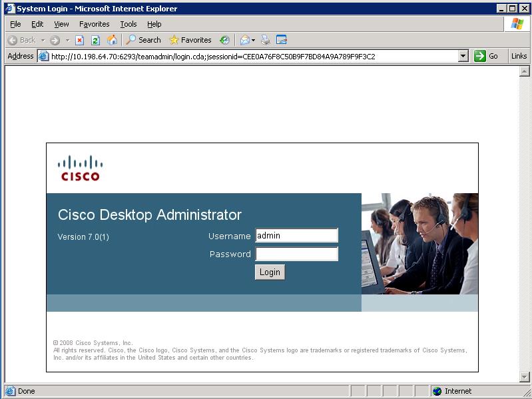Click the Mail envelope icon
This screenshot has width=532, height=399.
click(244, 41)
